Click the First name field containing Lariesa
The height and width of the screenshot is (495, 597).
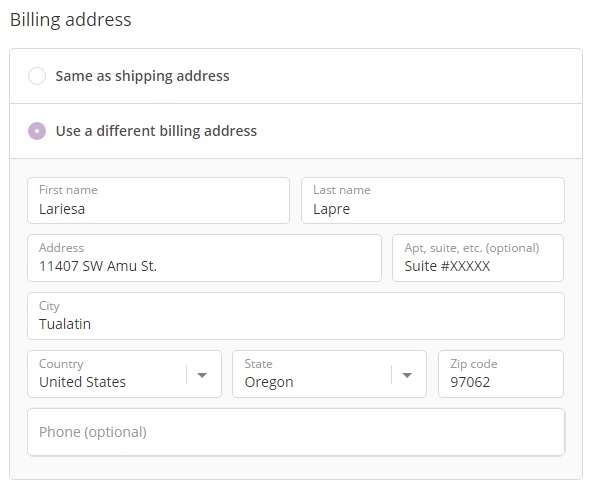coord(158,200)
